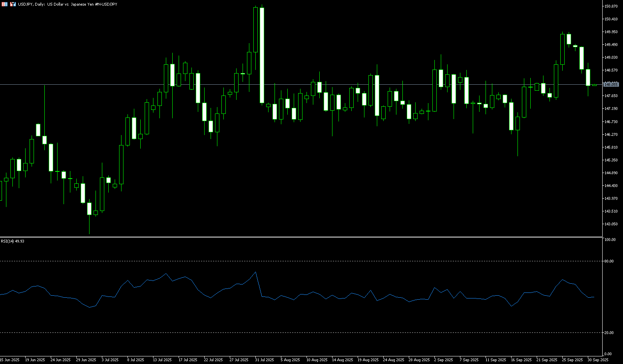Click the current price label 148.055
623x364 pixels.
(611, 84)
